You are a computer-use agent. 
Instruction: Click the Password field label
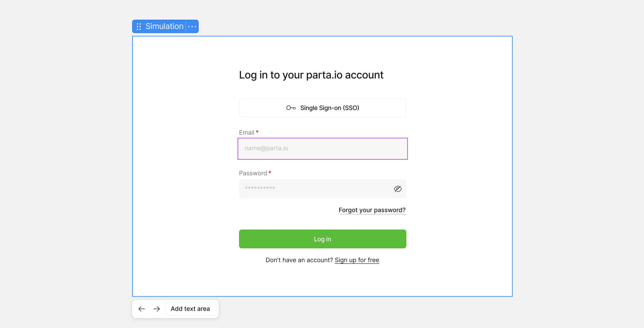pos(253,173)
